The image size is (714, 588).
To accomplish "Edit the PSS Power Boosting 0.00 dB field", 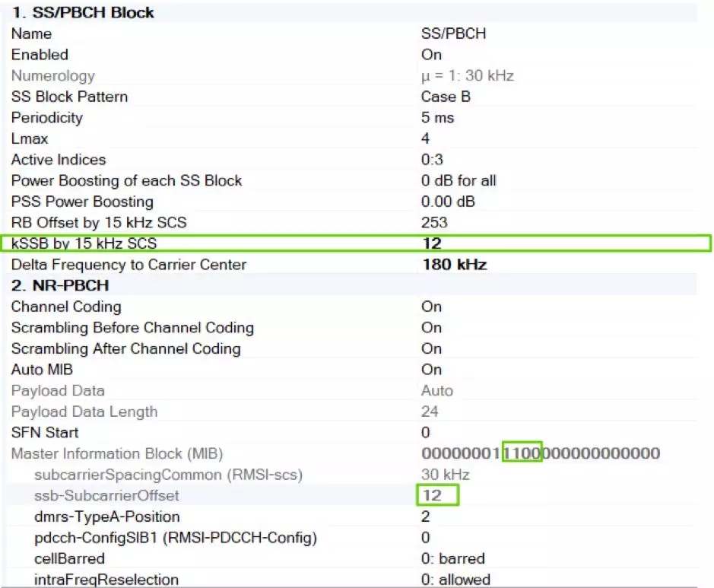I will (448, 202).
